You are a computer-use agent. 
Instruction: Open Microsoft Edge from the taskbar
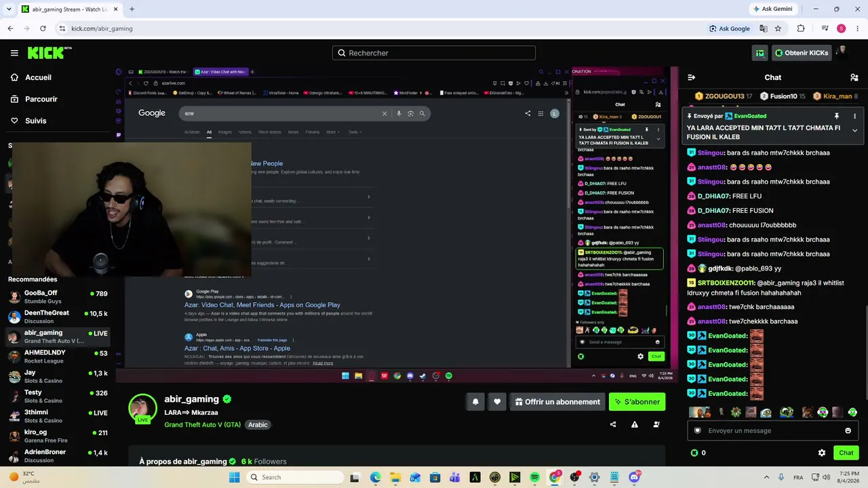click(x=375, y=477)
